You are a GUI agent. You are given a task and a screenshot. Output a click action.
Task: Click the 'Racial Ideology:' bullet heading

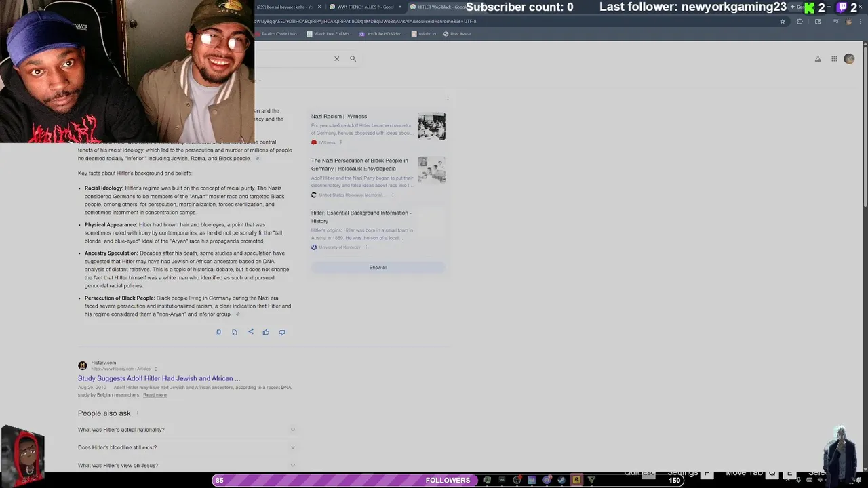[104, 188]
